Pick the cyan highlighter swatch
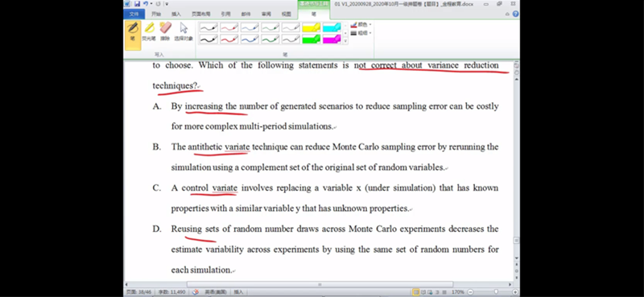Viewport: 644px width, 297px height. click(x=332, y=27)
